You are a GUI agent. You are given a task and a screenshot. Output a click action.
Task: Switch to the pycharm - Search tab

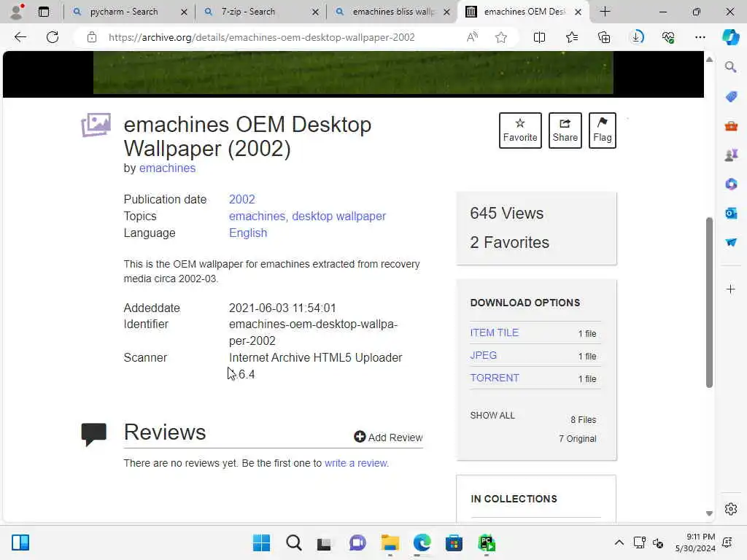tap(123, 12)
